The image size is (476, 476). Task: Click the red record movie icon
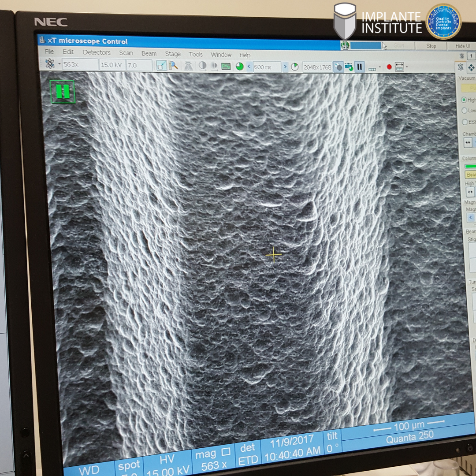(x=389, y=67)
